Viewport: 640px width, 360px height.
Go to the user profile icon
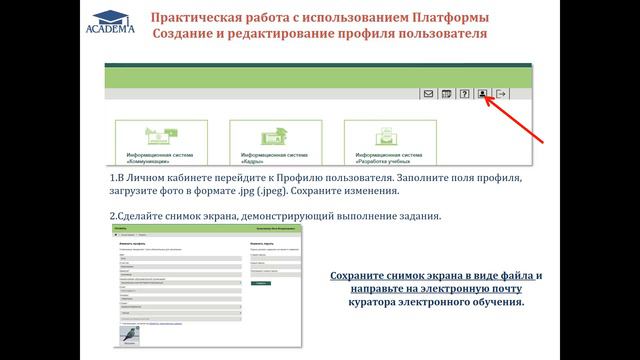click(482, 94)
